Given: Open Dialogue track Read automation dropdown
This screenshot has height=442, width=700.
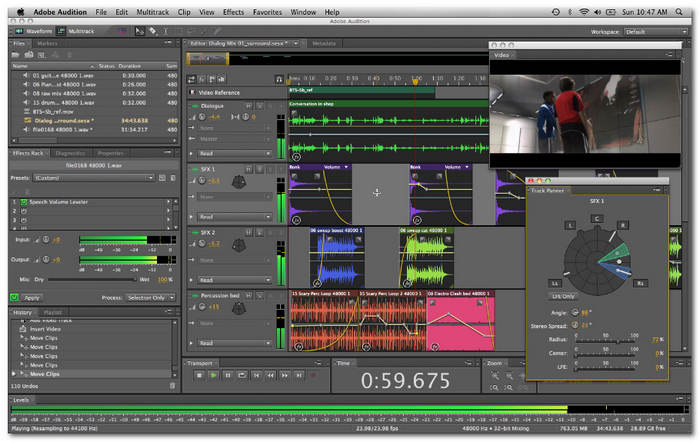Looking at the screenshot, I should [x=234, y=154].
